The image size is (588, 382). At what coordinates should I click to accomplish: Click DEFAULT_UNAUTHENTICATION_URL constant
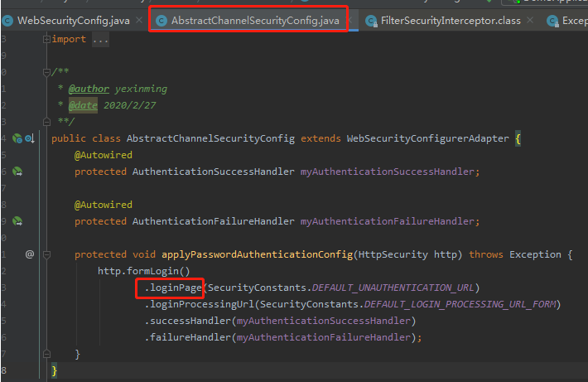tap(393, 288)
